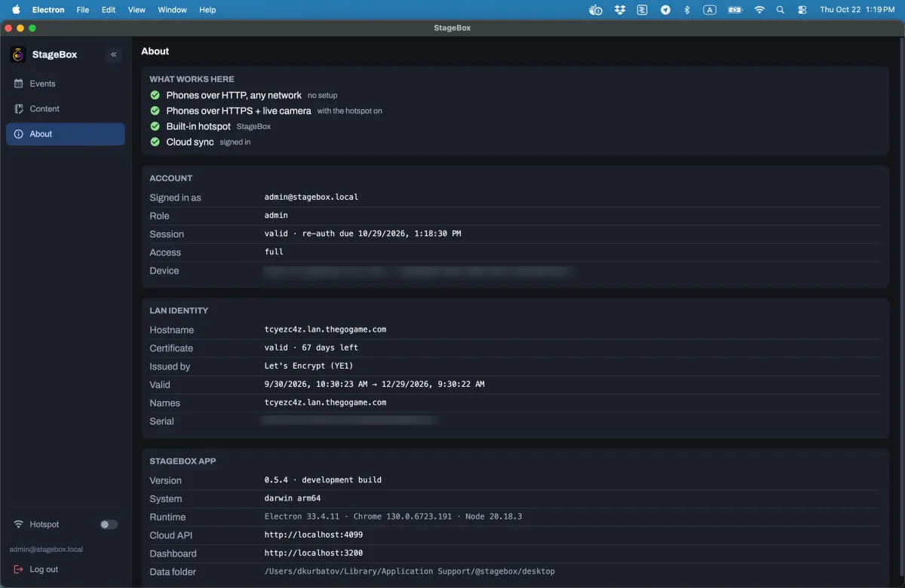Click the green check beside Cloud sync
905x588 pixels.
pos(155,142)
